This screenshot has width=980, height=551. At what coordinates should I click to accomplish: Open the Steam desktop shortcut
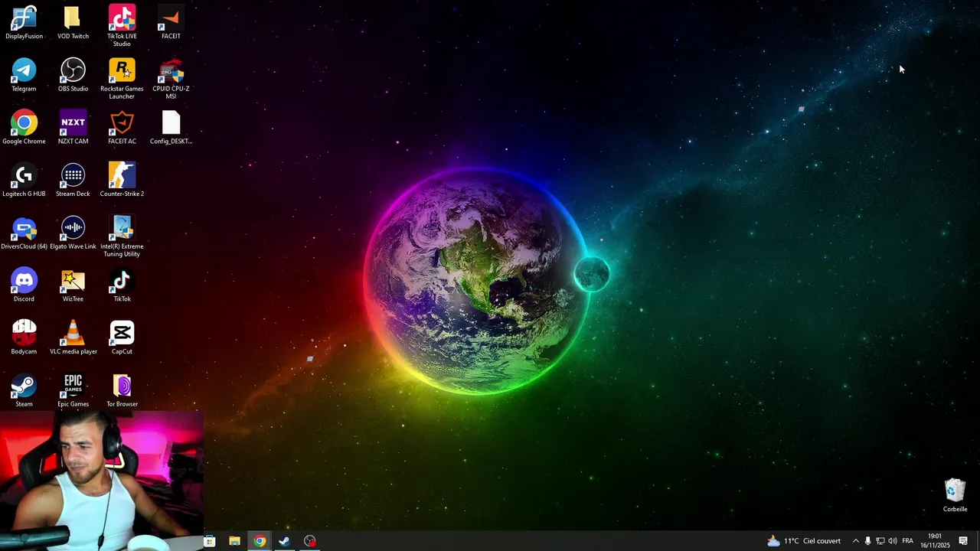click(24, 391)
